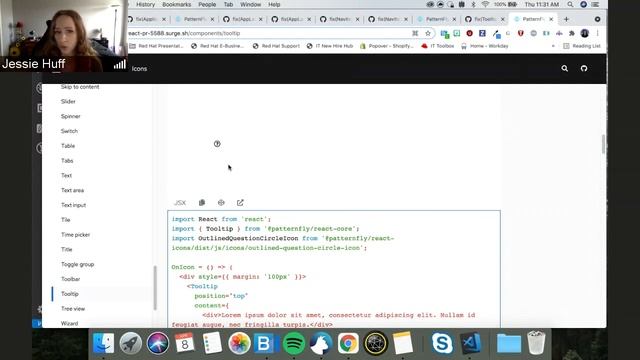Open Google Chrome from the dock

tap(348, 343)
